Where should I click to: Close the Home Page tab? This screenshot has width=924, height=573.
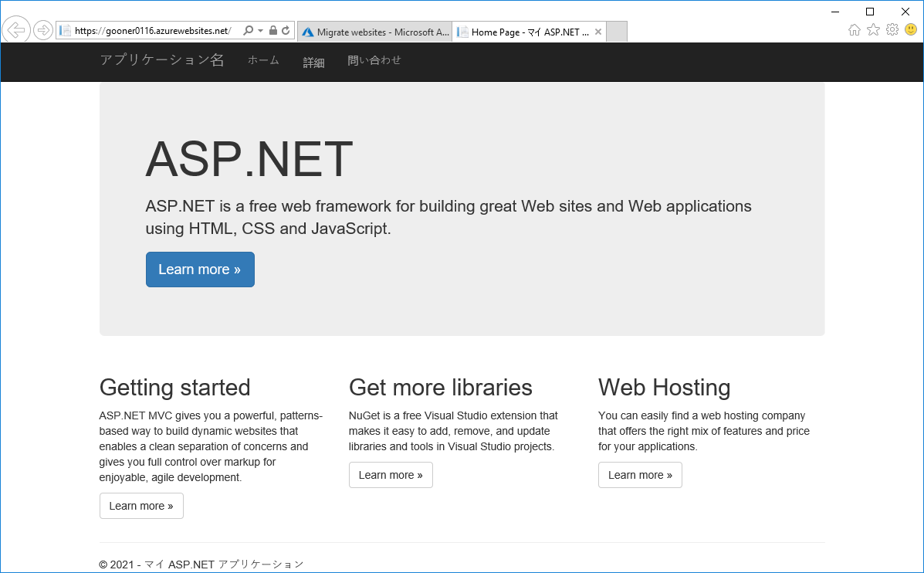(x=598, y=32)
